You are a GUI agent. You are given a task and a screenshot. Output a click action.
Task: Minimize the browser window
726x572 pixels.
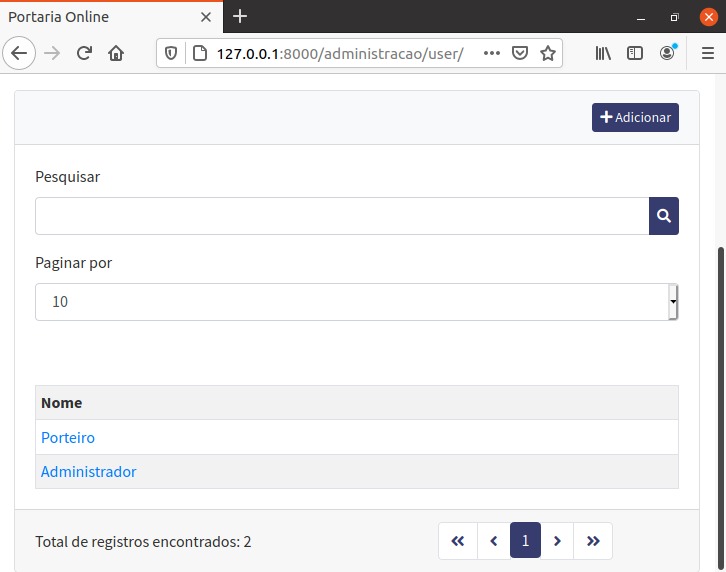tap(641, 18)
